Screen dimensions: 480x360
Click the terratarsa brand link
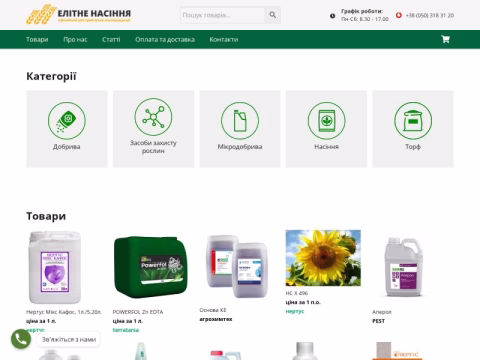(x=126, y=330)
